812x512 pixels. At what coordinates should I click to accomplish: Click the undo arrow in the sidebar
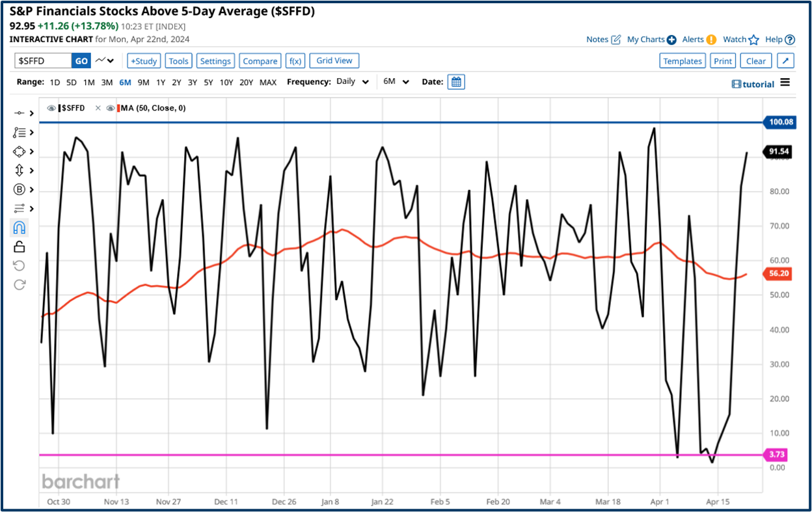click(19, 265)
